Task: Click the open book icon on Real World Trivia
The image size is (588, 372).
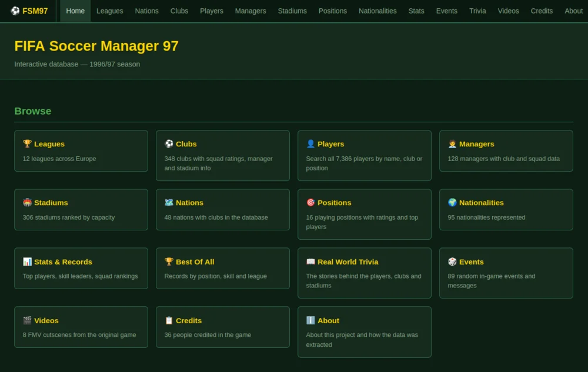Action: [310, 262]
